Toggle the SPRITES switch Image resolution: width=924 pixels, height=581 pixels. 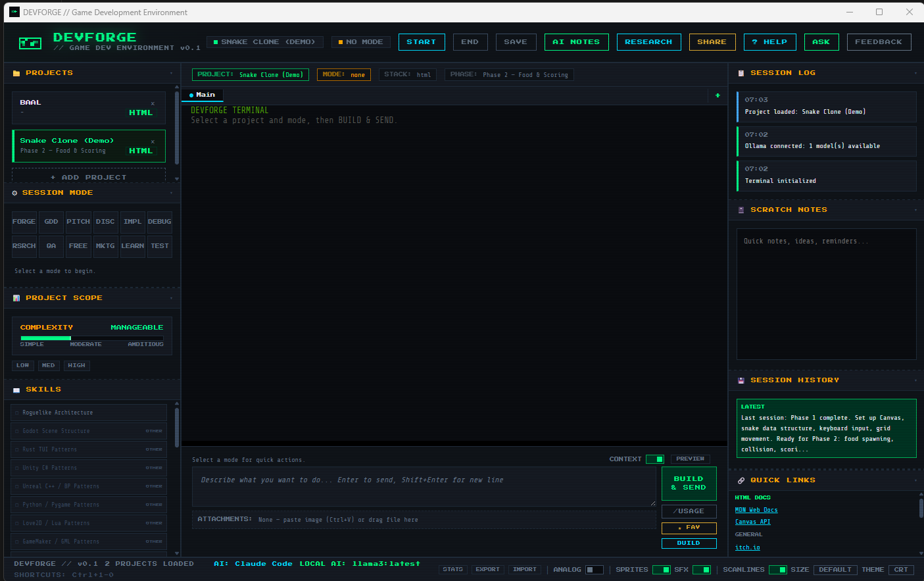coord(662,570)
